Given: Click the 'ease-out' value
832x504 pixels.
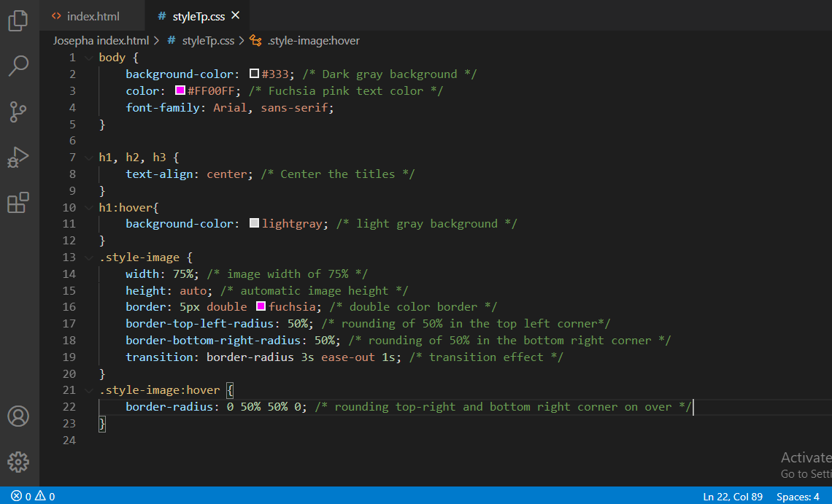Looking at the screenshot, I should coord(348,357).
